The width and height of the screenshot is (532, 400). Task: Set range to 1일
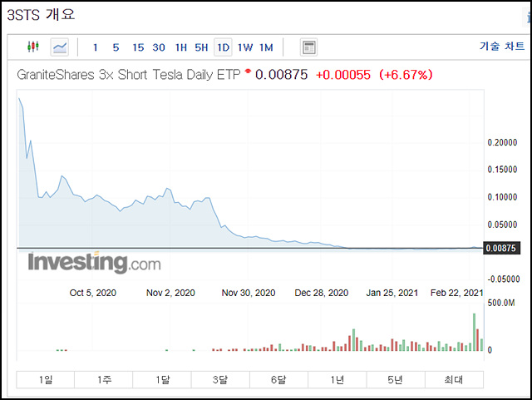point(46,380)
